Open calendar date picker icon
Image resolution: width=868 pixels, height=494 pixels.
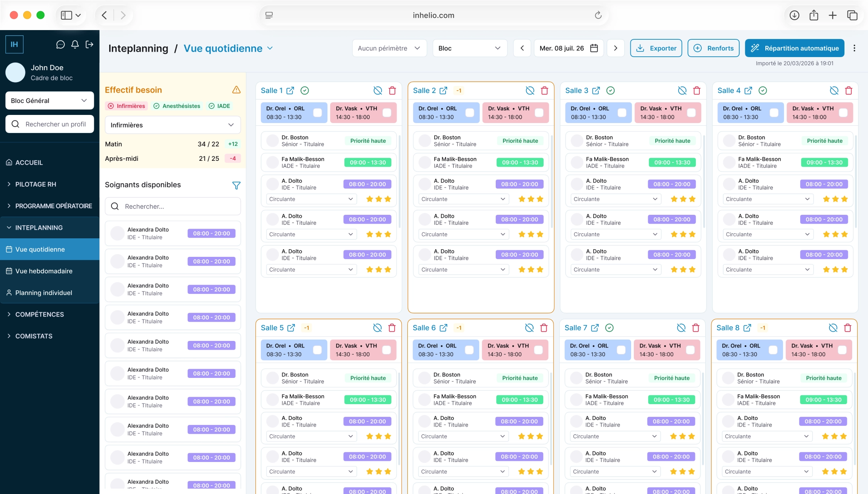pyautogui.click(x=594, y=48)
